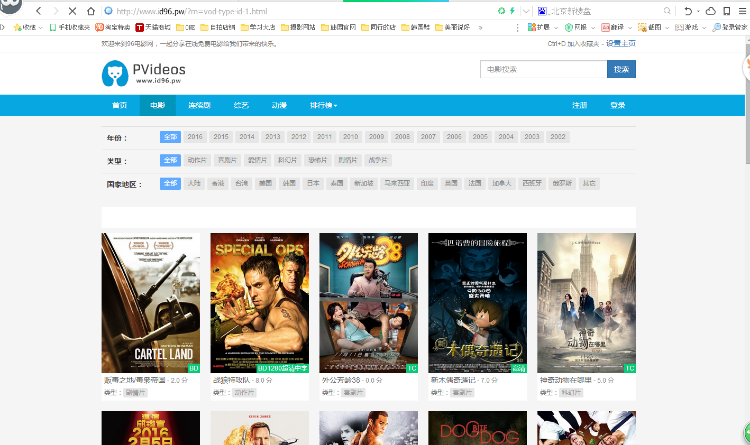Open the 淘宝特卖 bookmark
This screenshot has width=750, height=445.
[x=112, y=27]
